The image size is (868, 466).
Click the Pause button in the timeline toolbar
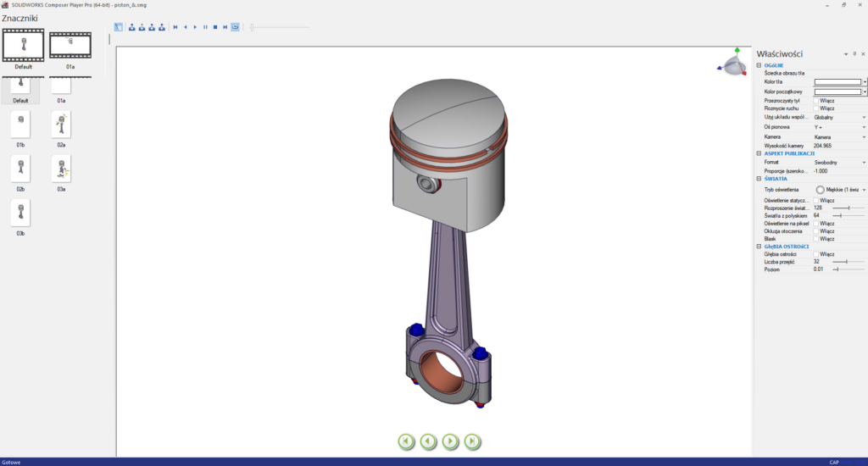[x=205, y=27]
